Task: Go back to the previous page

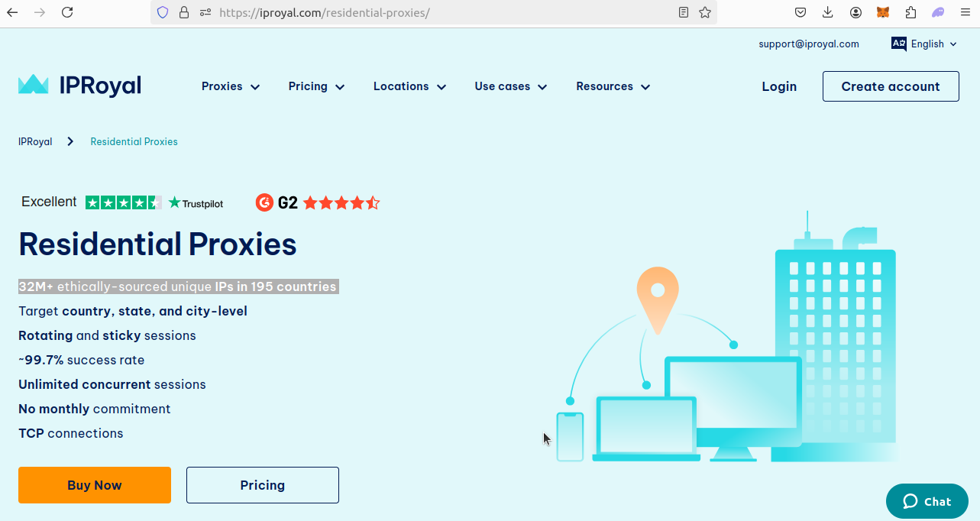Action: point(12,12)
